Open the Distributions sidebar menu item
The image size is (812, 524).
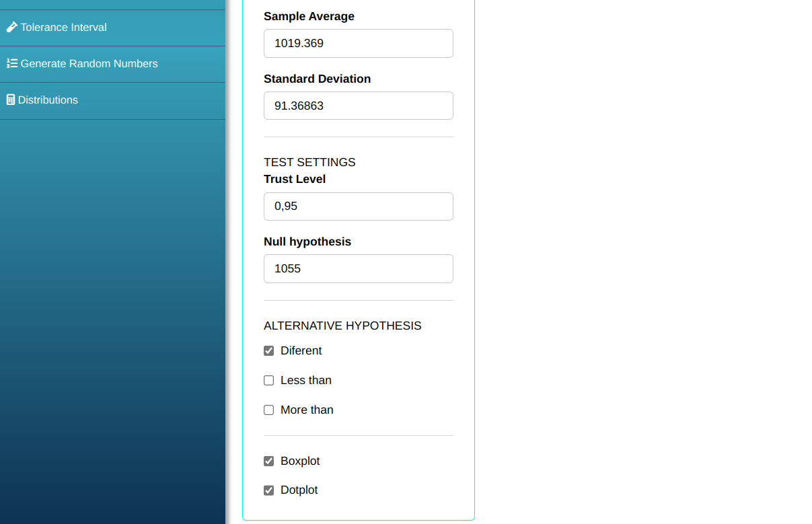coord(48,100)
